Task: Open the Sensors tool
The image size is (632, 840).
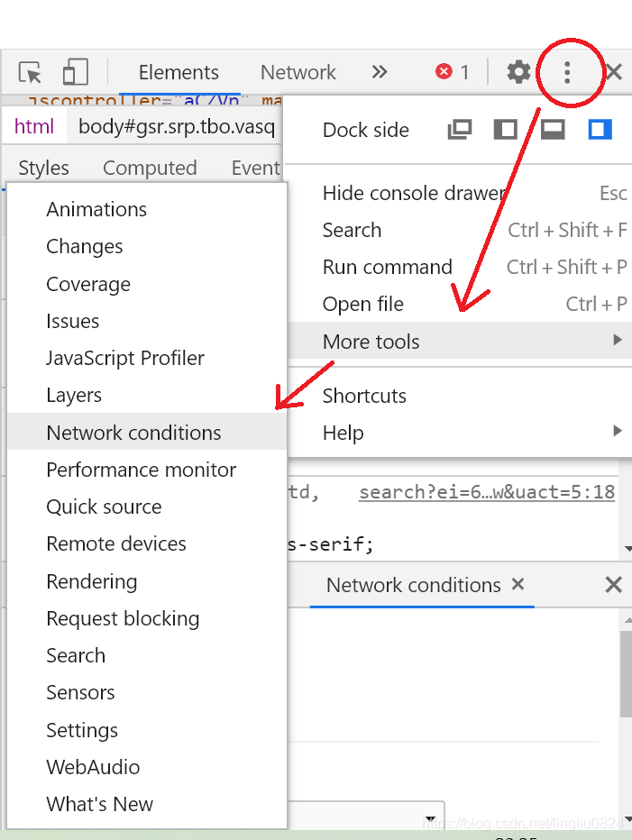Action: pyautogui.click(x=147, y=693)
